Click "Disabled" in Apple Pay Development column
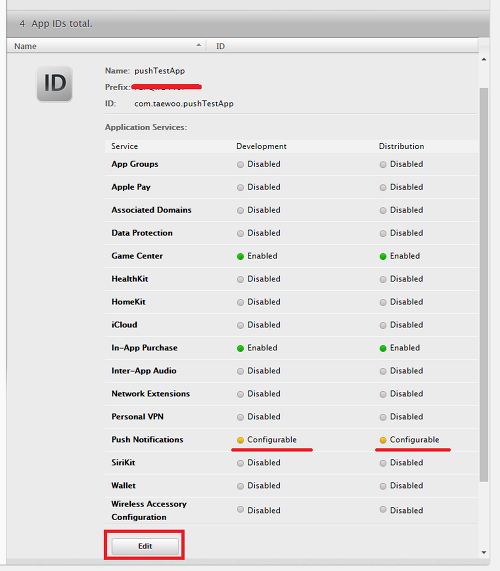500x571 pixels. tap(264, 187)
